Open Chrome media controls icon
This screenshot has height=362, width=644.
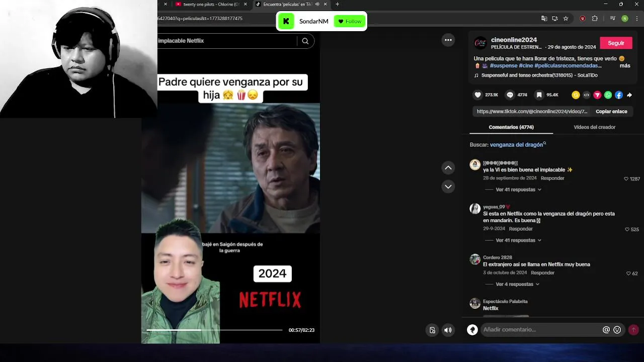click(x=612, y=19)
